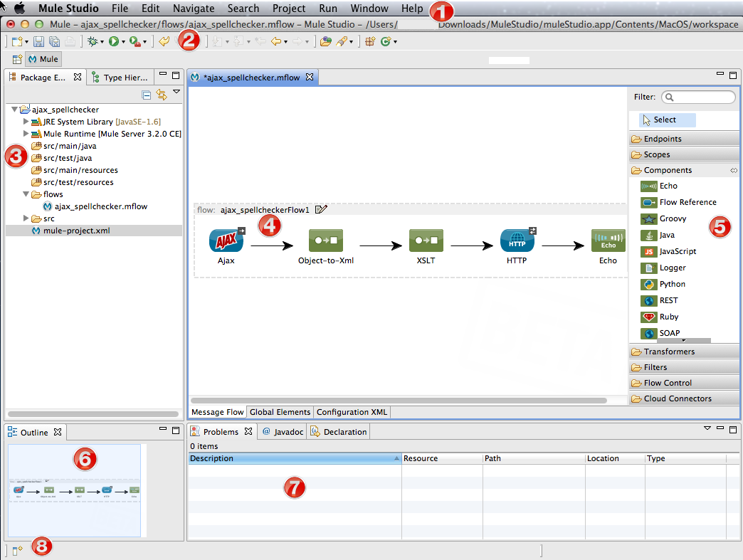This screenshot has width=743, height=560.
Task: Open the Navigate menu
Action: (193, 9)
